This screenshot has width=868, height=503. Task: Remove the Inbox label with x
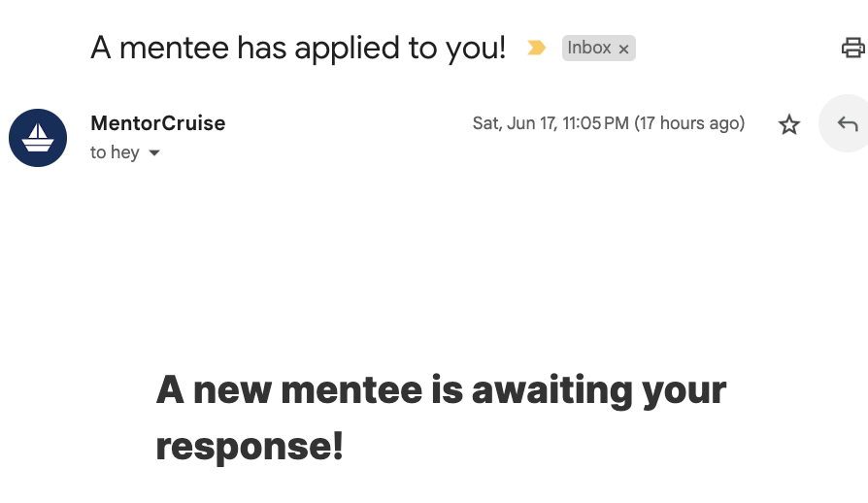click(624, 49)
